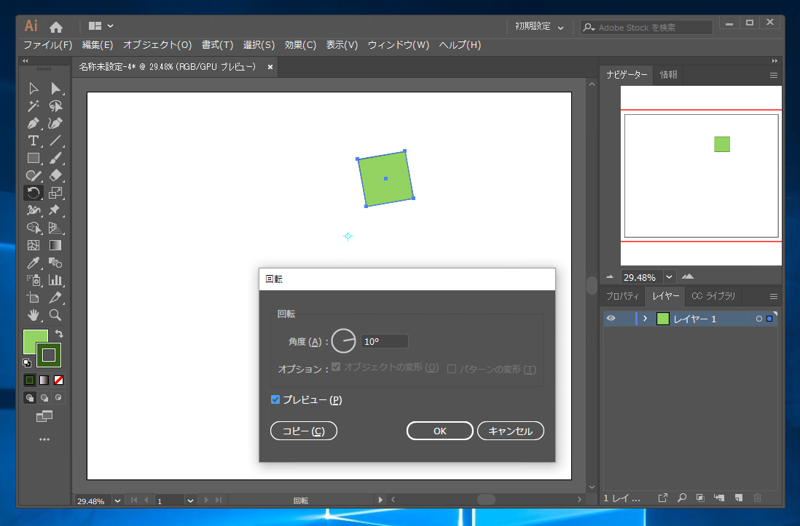
Task: Hide レイヤー 1 with the eye icon
Action: [x=611, y=319]
